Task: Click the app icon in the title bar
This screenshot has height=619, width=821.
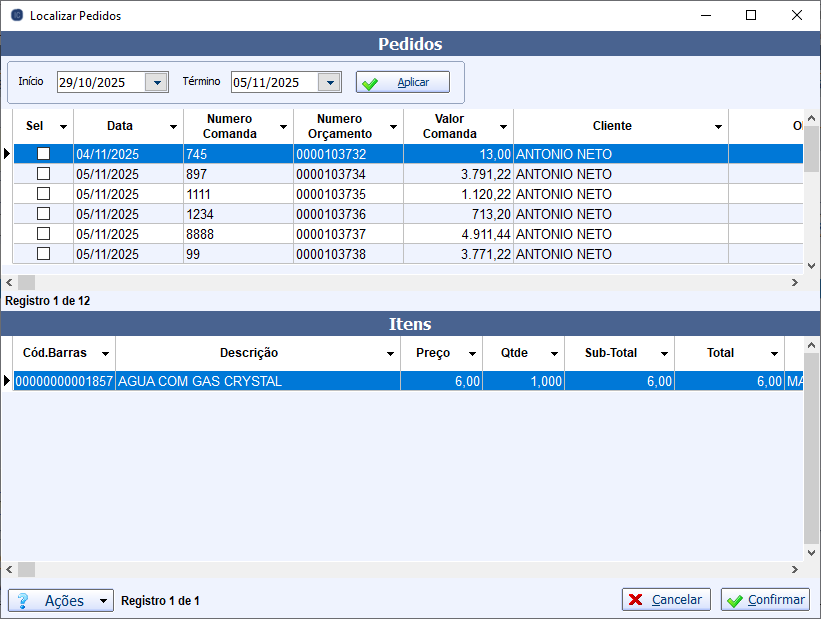Action: [x=16, y=16]
